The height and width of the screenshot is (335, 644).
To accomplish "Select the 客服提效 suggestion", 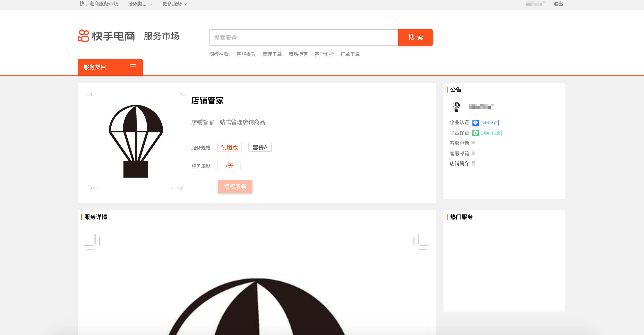I will 246,54.
